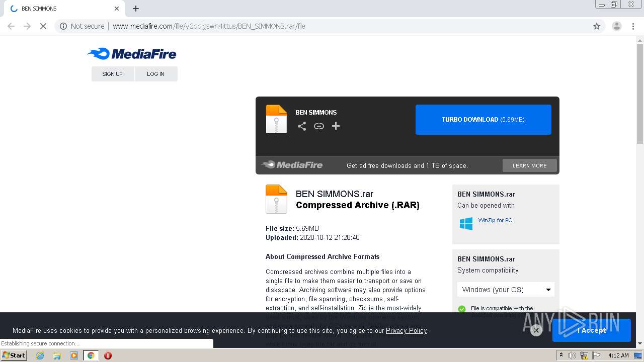Viewport: 644px width, 362px height.
Task: Open the Windows (your OS) dropdown
Action: 506,290
